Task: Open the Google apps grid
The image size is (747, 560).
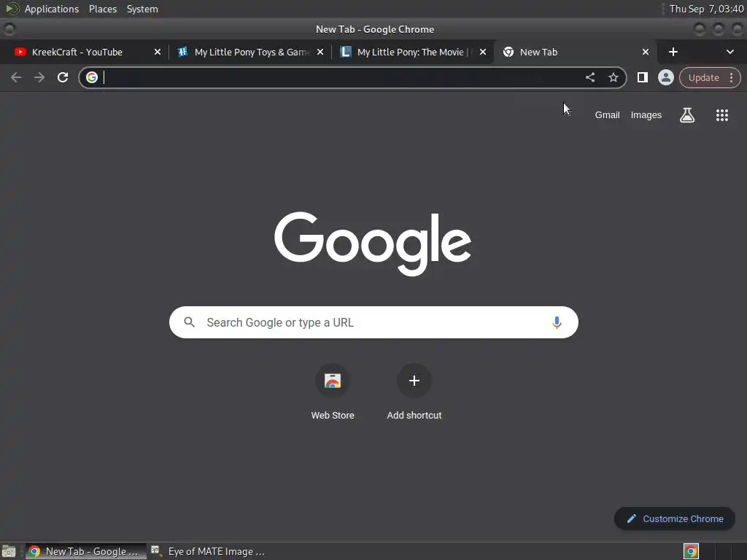Action: coord(721,114)
